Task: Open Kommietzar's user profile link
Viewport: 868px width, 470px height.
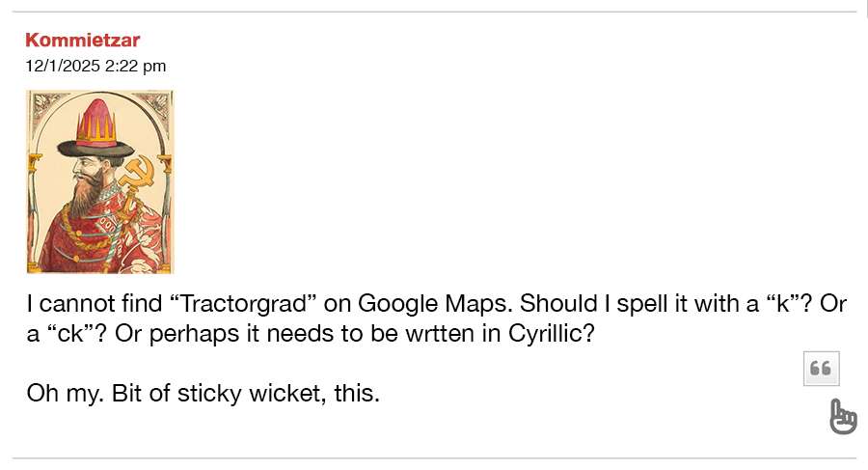Action: [x=83, y=41]
